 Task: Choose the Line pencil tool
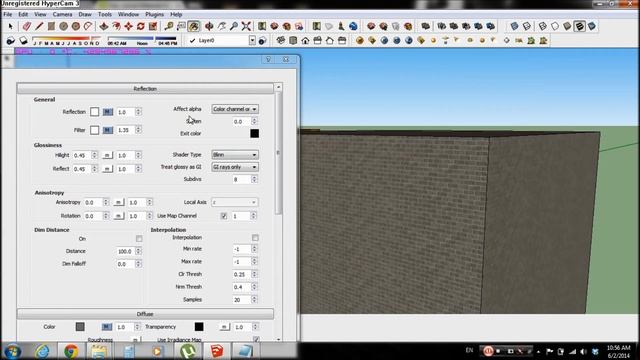(39, 27)
